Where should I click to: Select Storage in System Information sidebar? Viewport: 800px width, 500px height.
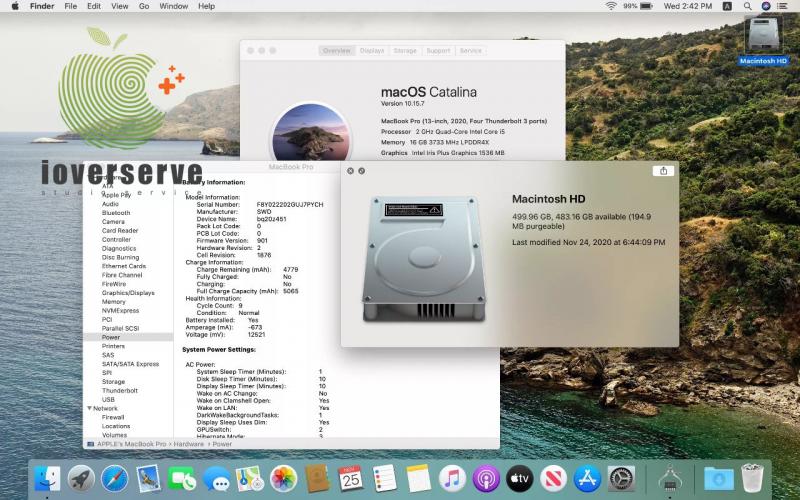(x=113, y=382)
